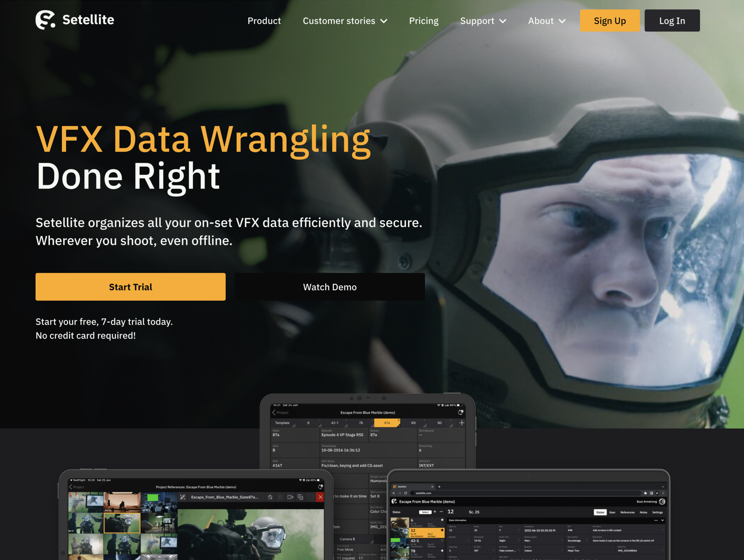Select the Template tab in the tablet

point(283,423)
